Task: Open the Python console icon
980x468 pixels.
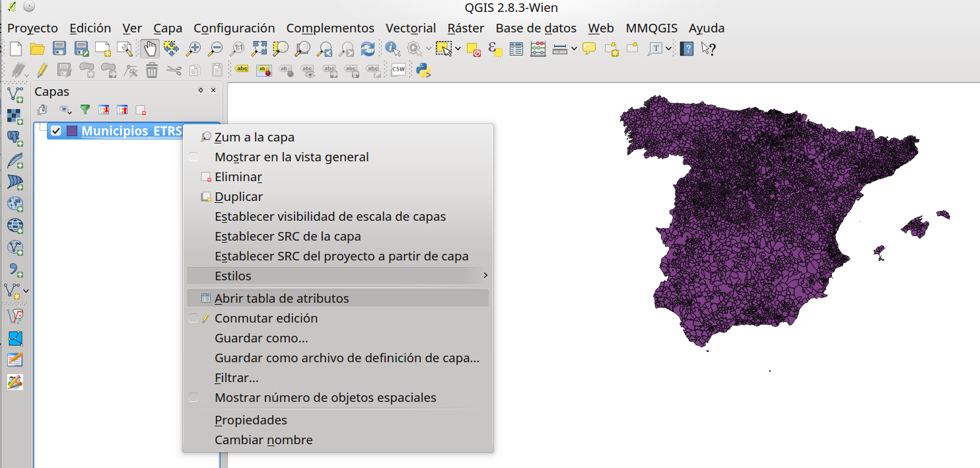Action: tap(423, 69)
